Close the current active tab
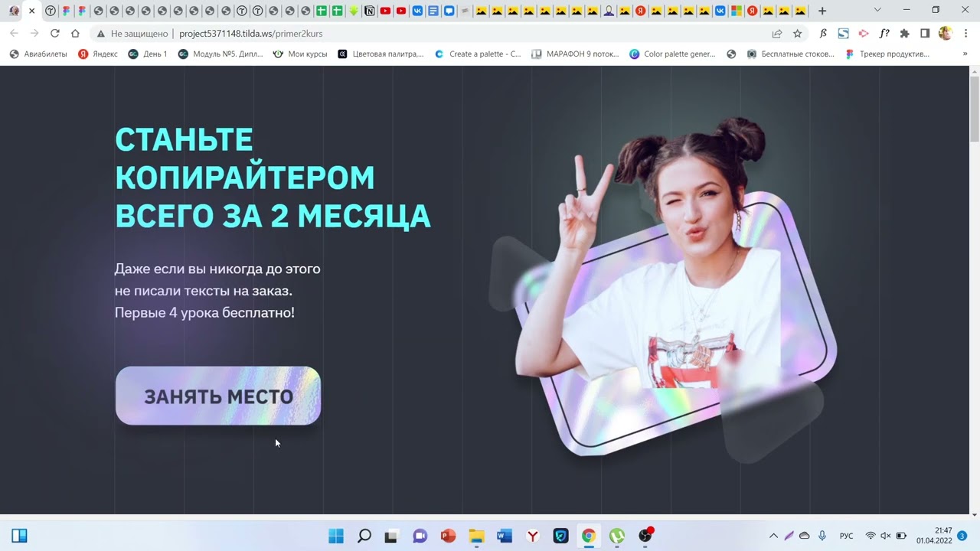The height and width of the screenshot is (551, 980). click(x=31, y=11)
